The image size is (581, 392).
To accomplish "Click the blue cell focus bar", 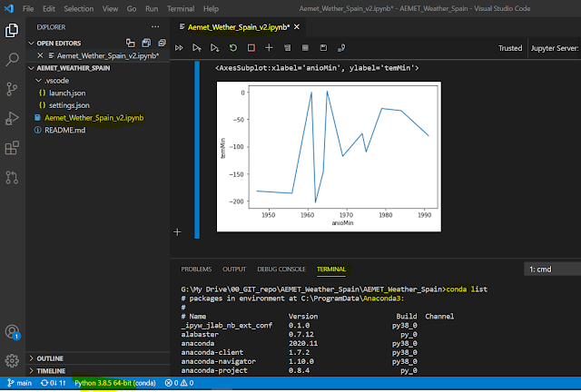I will [197, 150].
